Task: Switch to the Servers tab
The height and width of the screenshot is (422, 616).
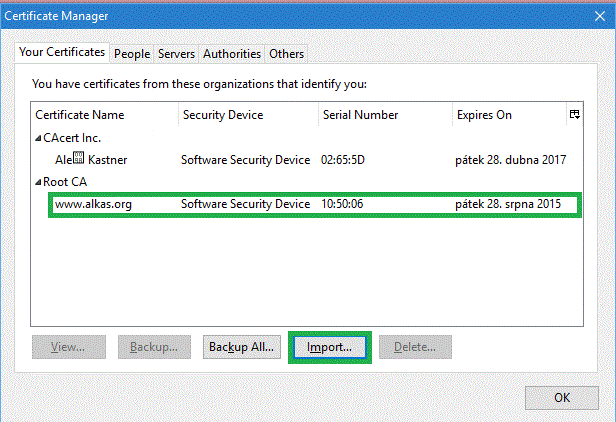Action: click(x=176, y=54)
